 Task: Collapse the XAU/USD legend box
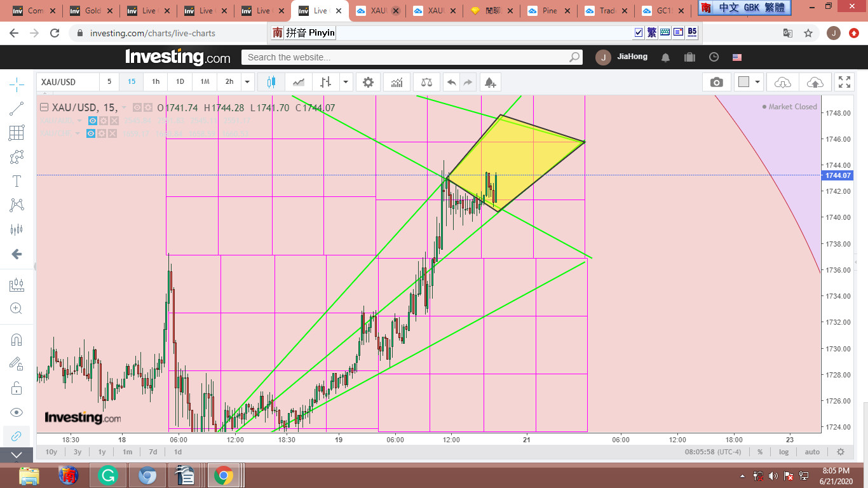44,107
